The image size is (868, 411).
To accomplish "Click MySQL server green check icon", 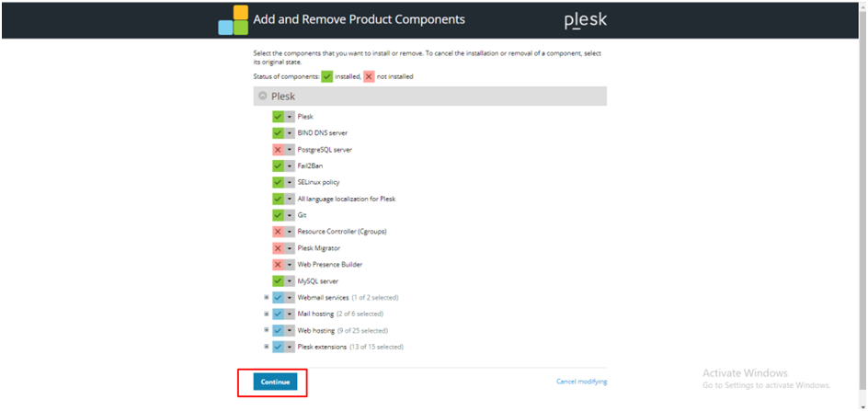I will click(278, 281).
